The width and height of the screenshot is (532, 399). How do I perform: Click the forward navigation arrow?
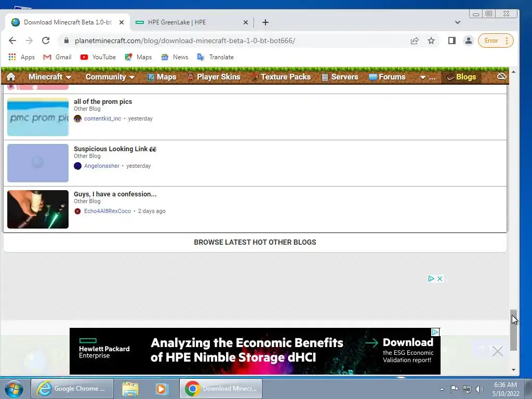[x=29, y=41]
